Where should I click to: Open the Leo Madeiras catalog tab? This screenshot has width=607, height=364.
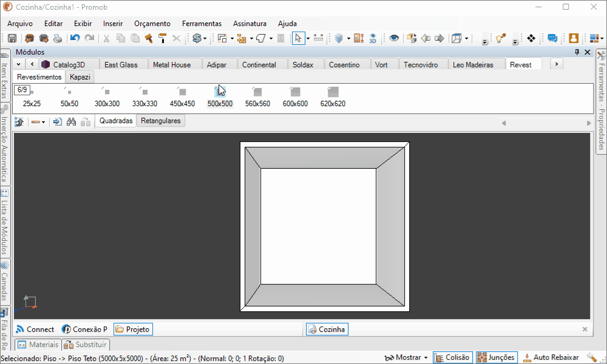pyautogui.click(x=473, y=64)
